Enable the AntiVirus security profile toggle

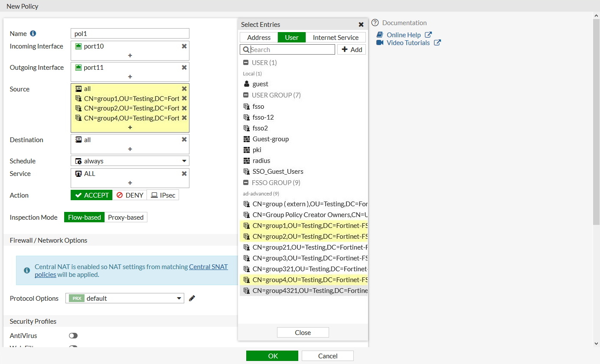pyautogui.click(x=73, y=335)
